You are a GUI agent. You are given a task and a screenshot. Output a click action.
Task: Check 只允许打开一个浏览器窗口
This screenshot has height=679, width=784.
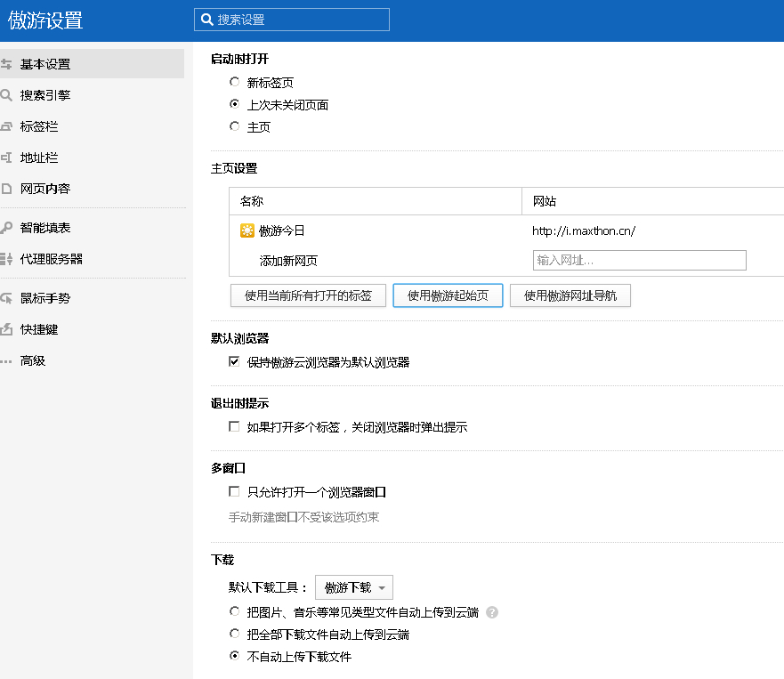tap(234, 491)
